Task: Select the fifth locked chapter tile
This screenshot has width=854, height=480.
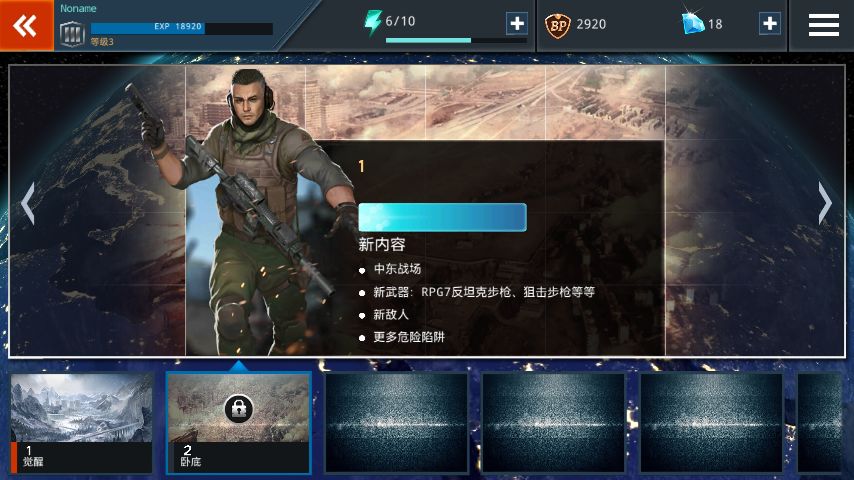Action: click(x=711, y=423)
